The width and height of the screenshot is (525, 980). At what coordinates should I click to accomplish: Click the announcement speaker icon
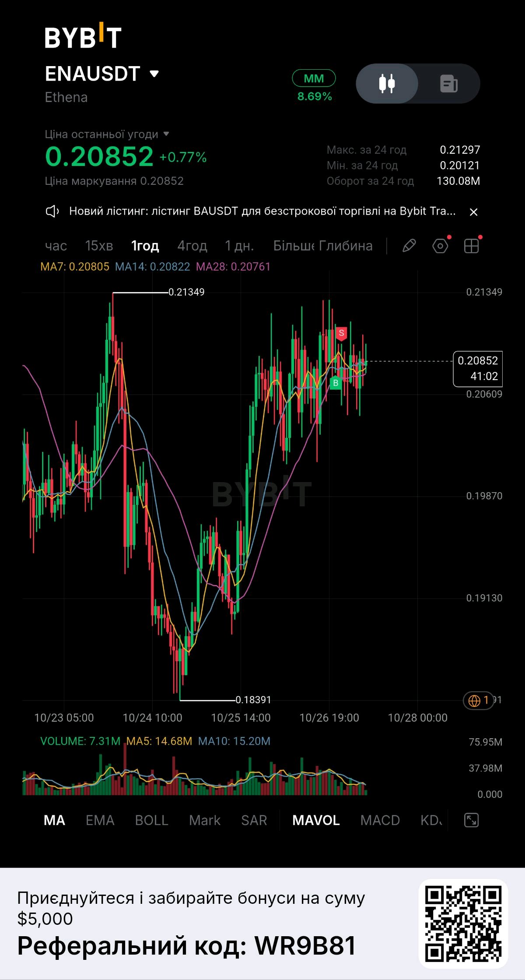pyautogui.click(x=52, y=212)
